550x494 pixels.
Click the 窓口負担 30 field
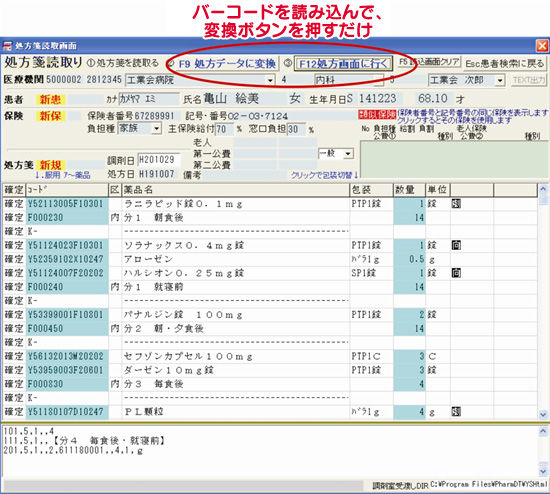click(296, 129)
